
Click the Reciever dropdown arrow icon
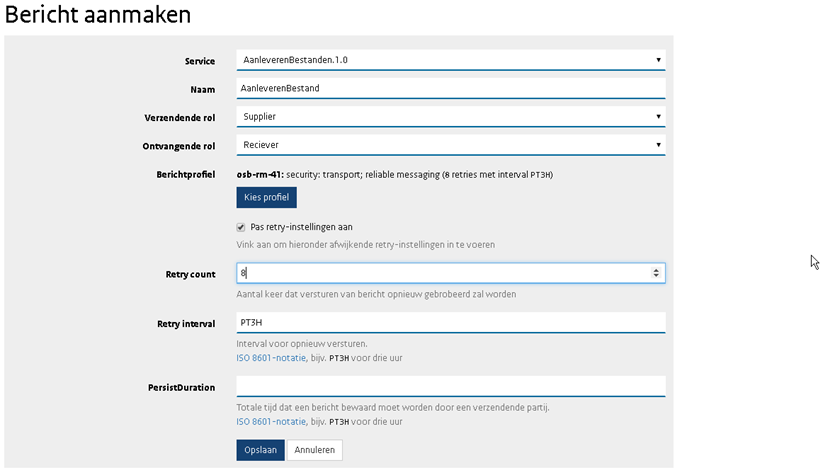(658, 145)
